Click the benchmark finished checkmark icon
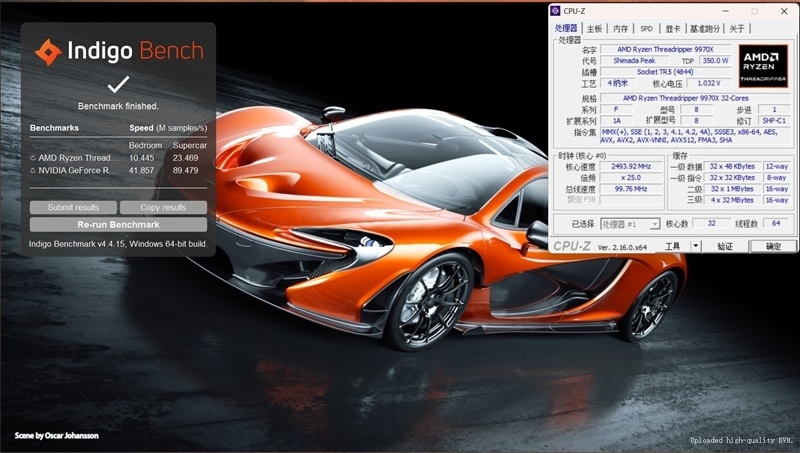This screenshot has width=800, height=453. pos(118,84)
